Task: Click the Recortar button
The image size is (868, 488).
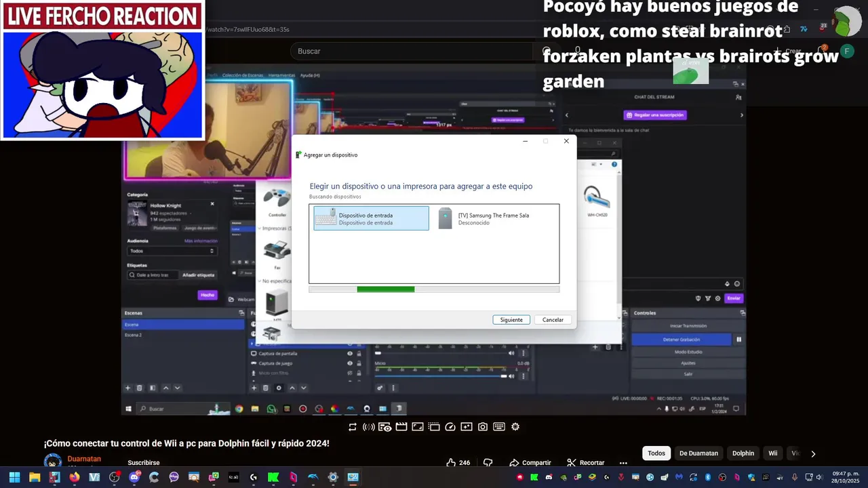Action: (x=585, y=463)
